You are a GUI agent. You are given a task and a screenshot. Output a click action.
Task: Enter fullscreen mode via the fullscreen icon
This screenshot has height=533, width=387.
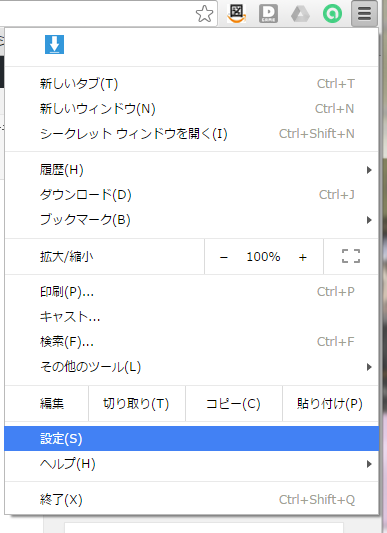coord(351,256)
